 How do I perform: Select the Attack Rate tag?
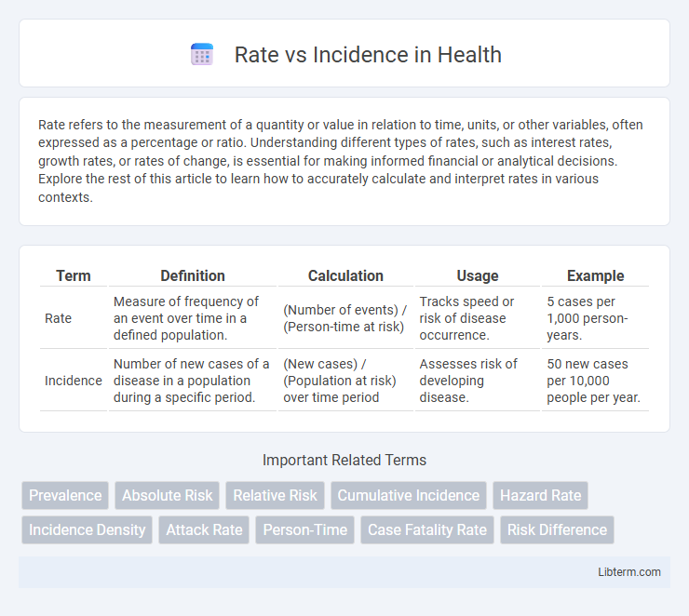pos(204,530)
